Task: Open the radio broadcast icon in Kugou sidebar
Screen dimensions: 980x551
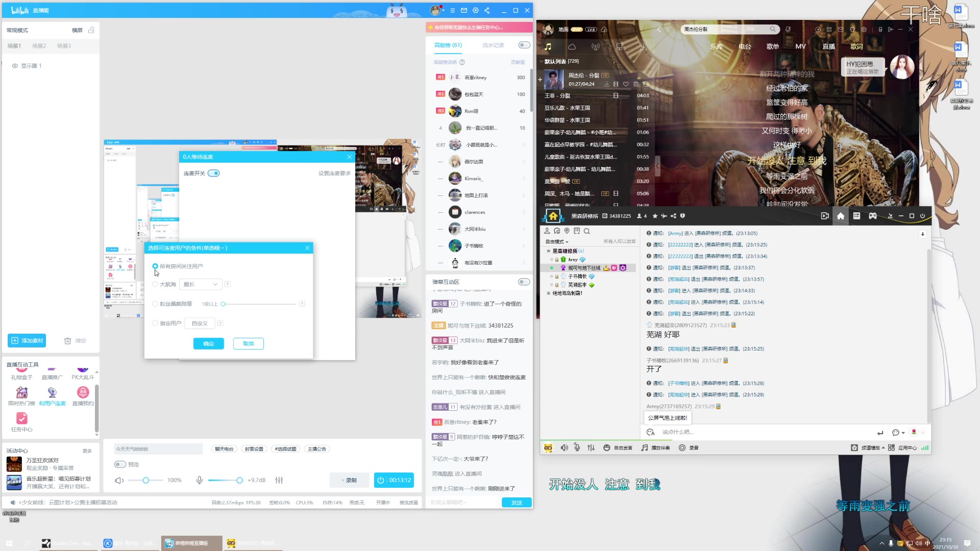Action: coord(595,46)
